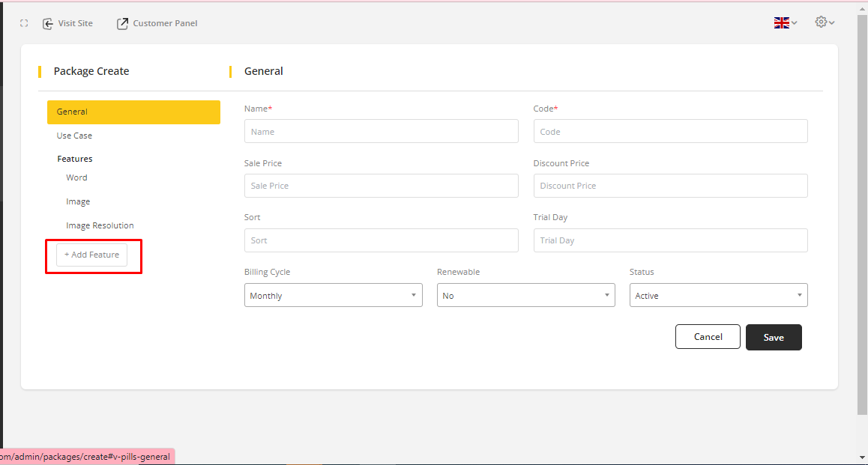Click into the Code input field
The width and height of the screenshot is (868, 465).
670,131
